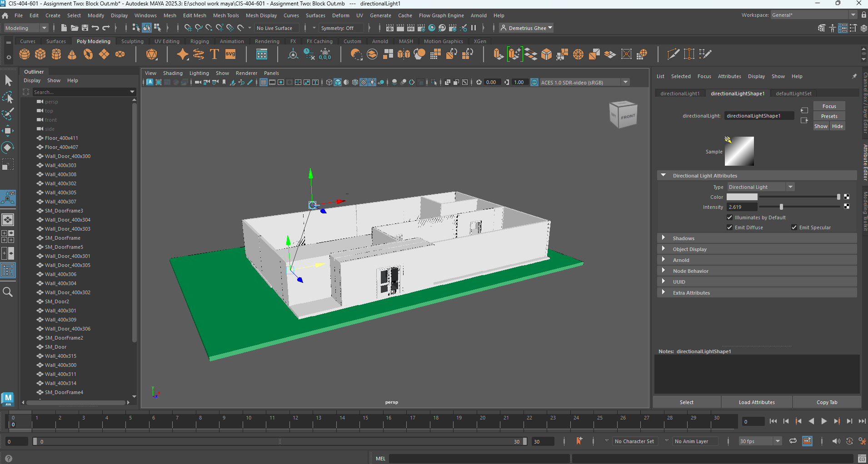Disable the Illuminates by Default checkbox
The width and height of the screenshot is (868, 464).
pos(729,217)
